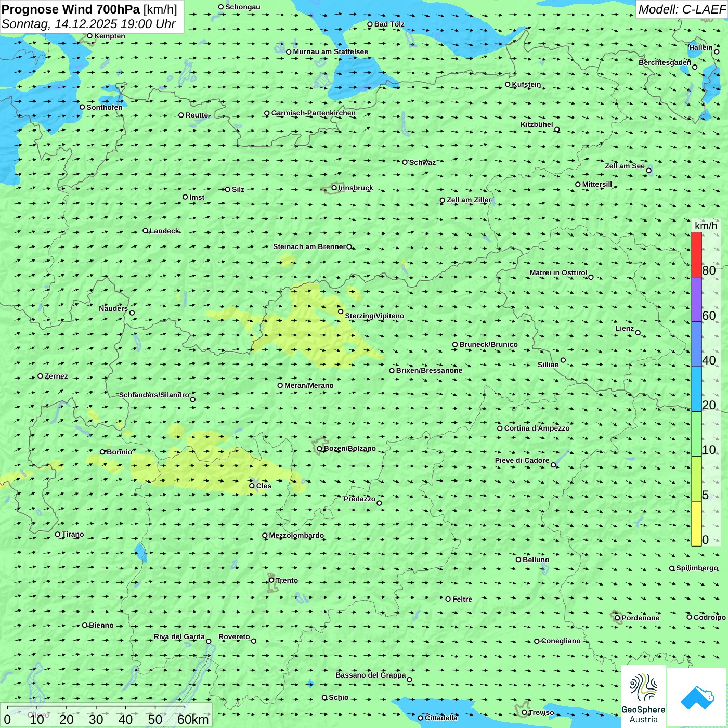Viewport: 728px width, 728px height.
Task: Click the 'Sonthofen' town label
Action: (x=105, y=107)
